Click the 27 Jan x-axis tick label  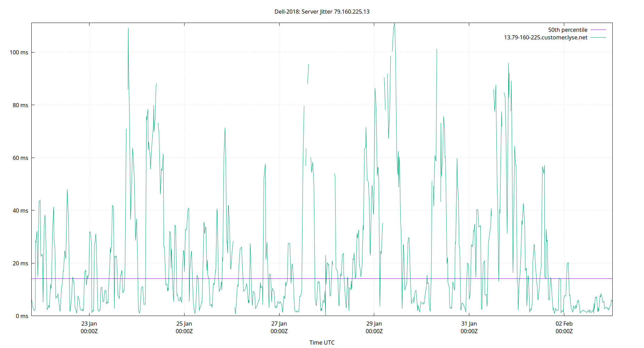279,324
